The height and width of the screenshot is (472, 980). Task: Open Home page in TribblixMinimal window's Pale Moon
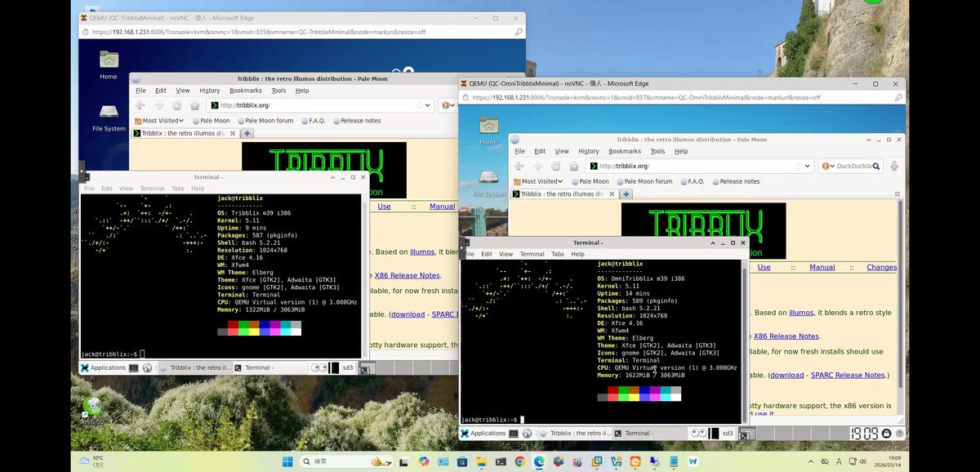click(194, 105)
